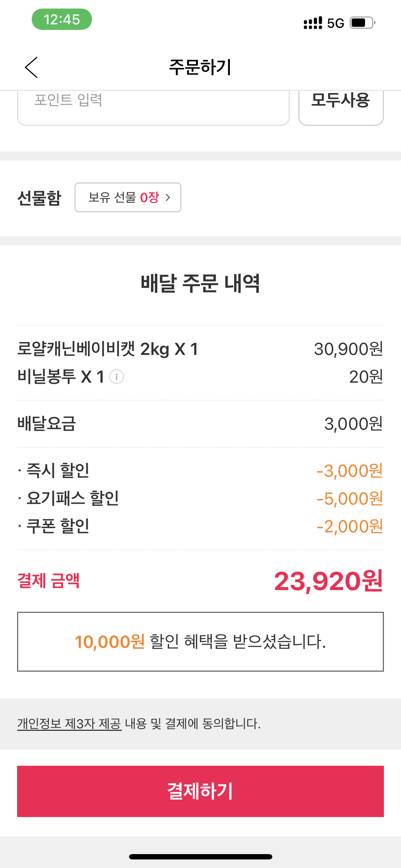Tap the cellular signal bars icon
The width and height of the screenshot is (401, 868).
[x=313, y=23]
